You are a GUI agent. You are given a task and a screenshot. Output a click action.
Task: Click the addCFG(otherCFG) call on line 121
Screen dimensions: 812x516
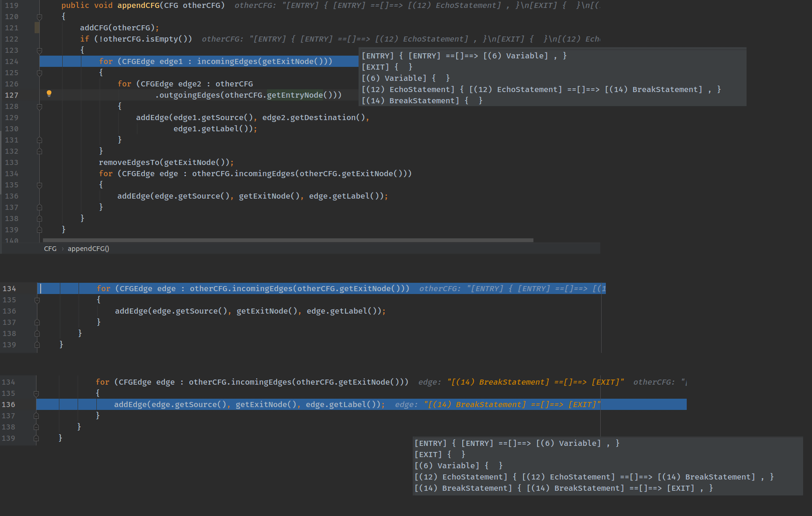pyautogui.click(x=117, y=28)
